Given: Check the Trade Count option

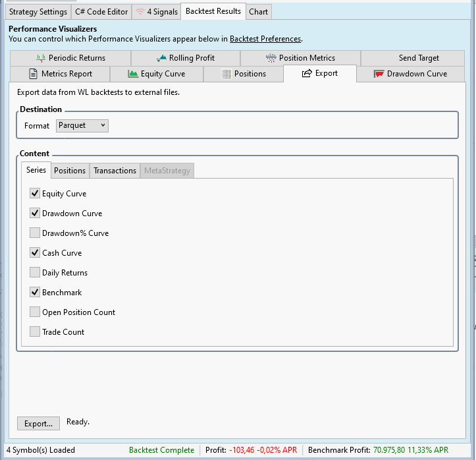Looking at the screenshot, I should [x=35, y=332].
